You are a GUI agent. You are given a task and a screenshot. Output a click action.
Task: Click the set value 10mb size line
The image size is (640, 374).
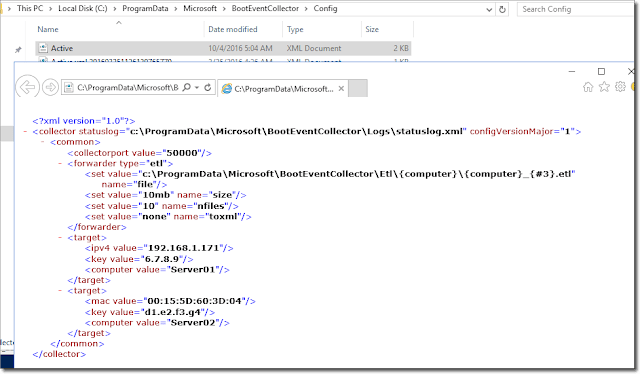[x=166, y=195]
